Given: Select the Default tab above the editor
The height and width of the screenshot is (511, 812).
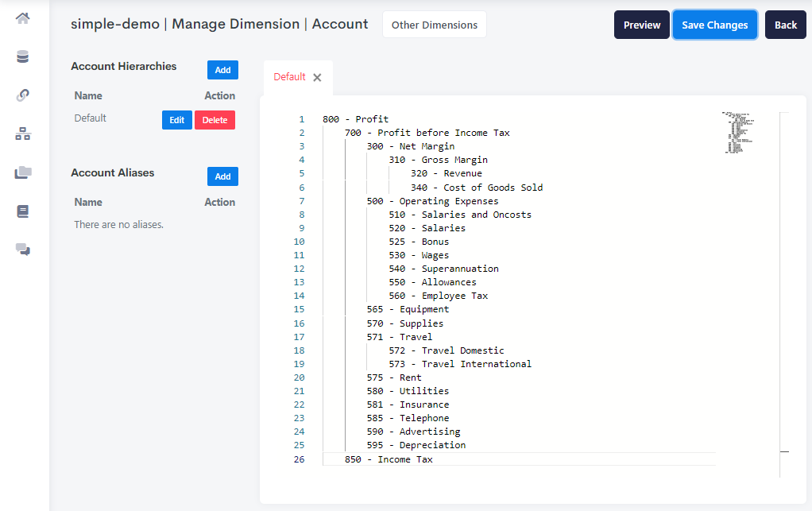Looking at the screenshot, I should point(290,77).
